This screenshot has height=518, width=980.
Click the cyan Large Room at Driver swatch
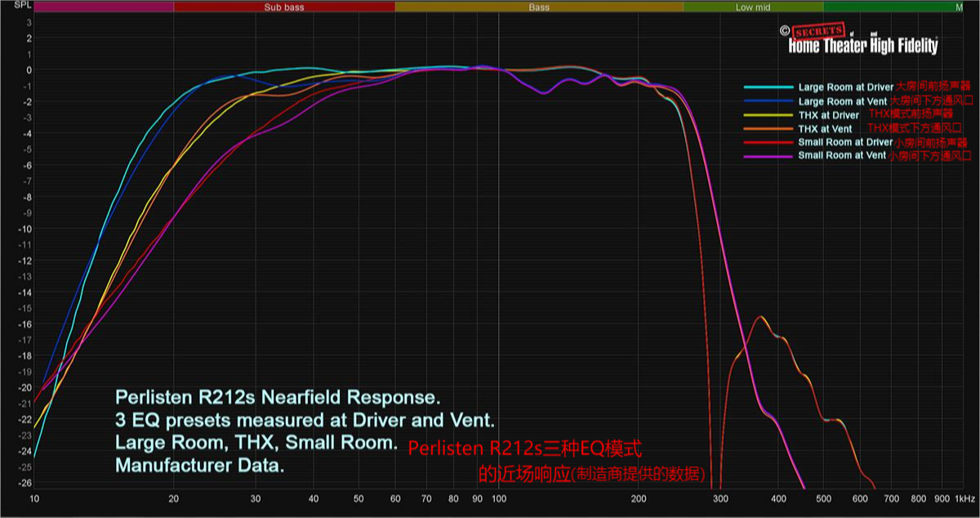768,87
